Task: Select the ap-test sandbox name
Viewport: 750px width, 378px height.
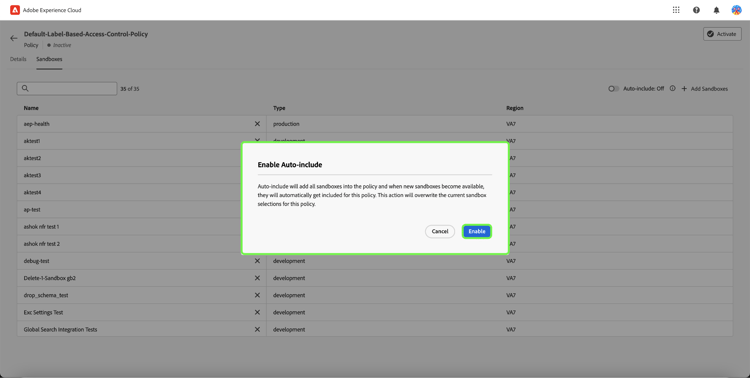Action: [32, 210]
